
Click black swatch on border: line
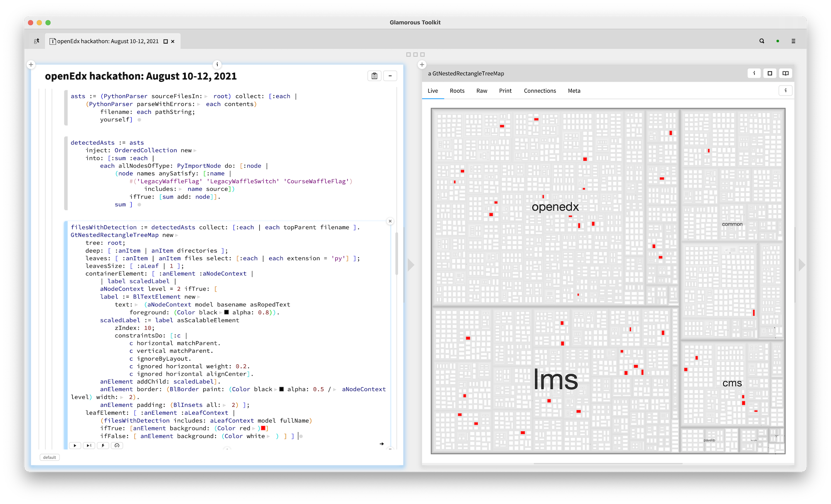pyautogui.click(x=281, y=389)
